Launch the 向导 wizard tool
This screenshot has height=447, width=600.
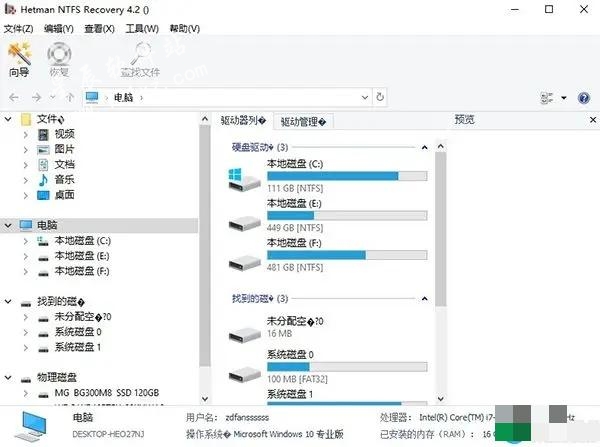click(x=19, y=59)
